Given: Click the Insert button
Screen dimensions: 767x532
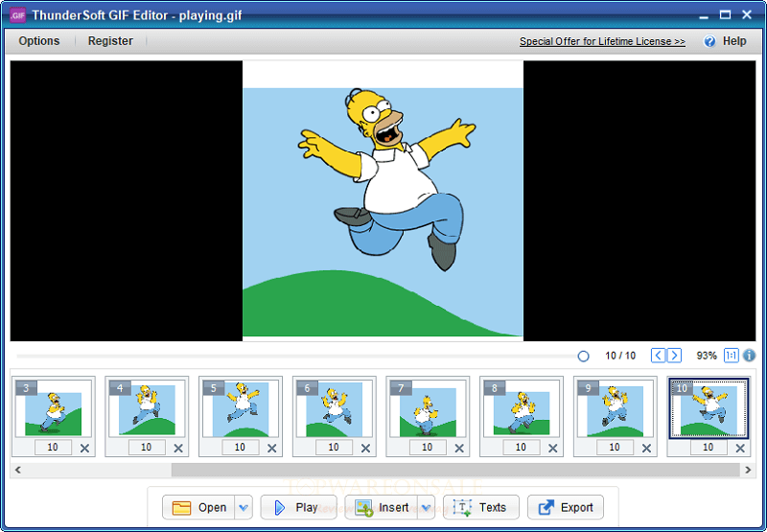Looking at the screenshot, I should 382,507.
